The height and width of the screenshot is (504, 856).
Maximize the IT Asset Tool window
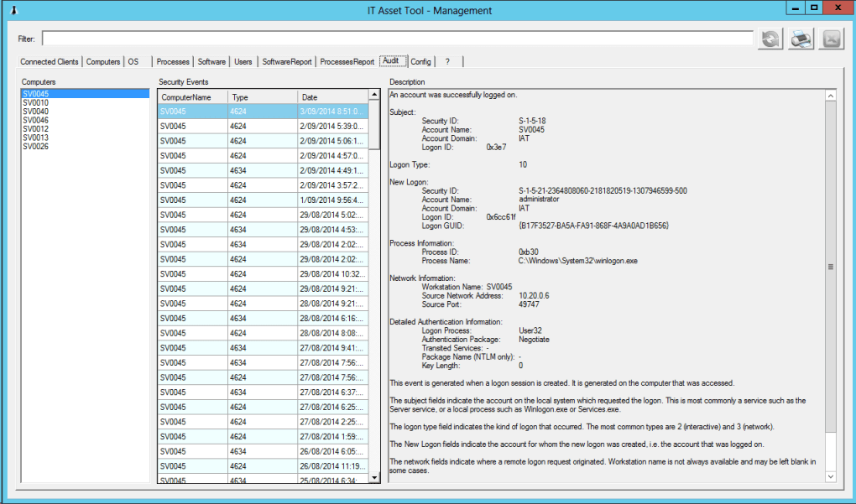coord(813,8)
